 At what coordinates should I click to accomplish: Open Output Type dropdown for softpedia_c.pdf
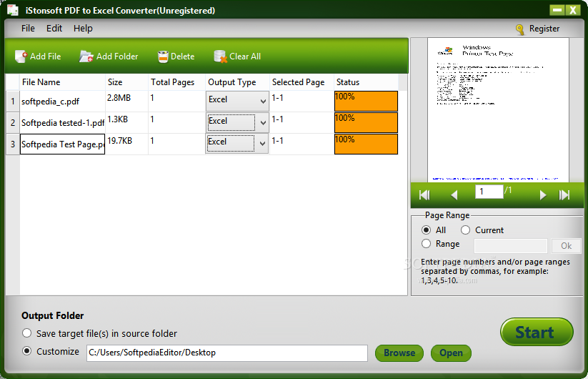237,101
